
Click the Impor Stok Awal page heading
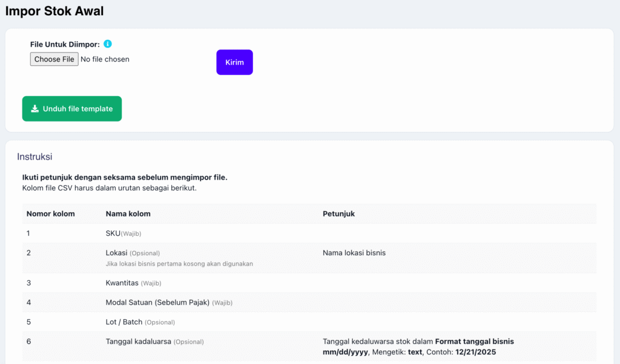(x=54, y=11)
